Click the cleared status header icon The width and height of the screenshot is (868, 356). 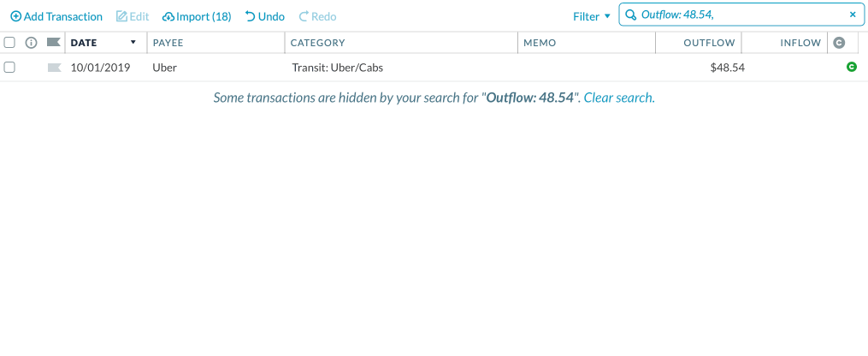[x=839, y=42]
